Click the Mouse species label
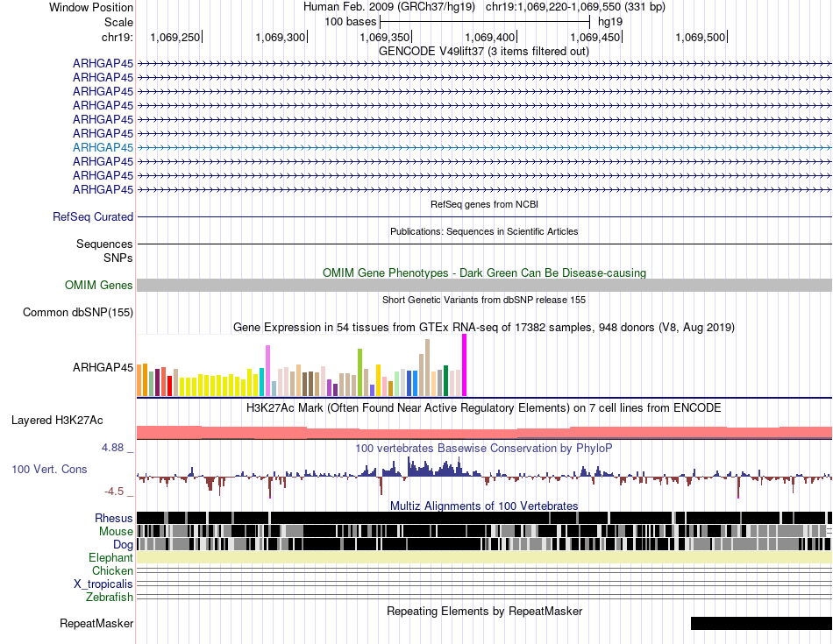 (116, 532)
